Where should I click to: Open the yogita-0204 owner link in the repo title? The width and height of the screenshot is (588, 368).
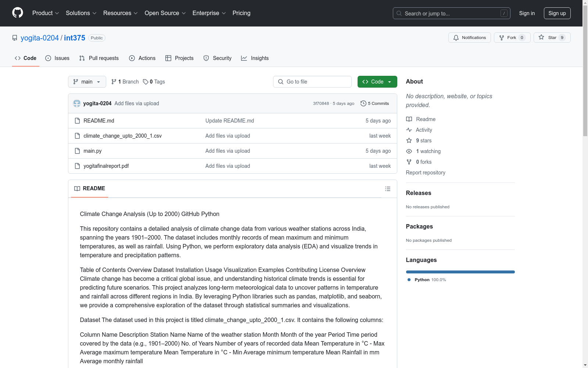pyautogui.click(x=40, y=38)
